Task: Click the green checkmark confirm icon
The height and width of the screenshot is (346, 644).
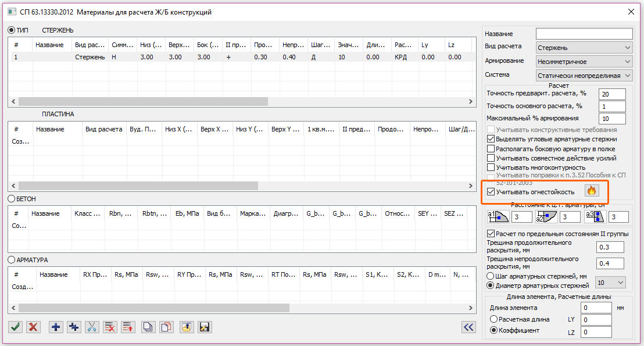Action: pyautogui.click(x=16, y=327)
